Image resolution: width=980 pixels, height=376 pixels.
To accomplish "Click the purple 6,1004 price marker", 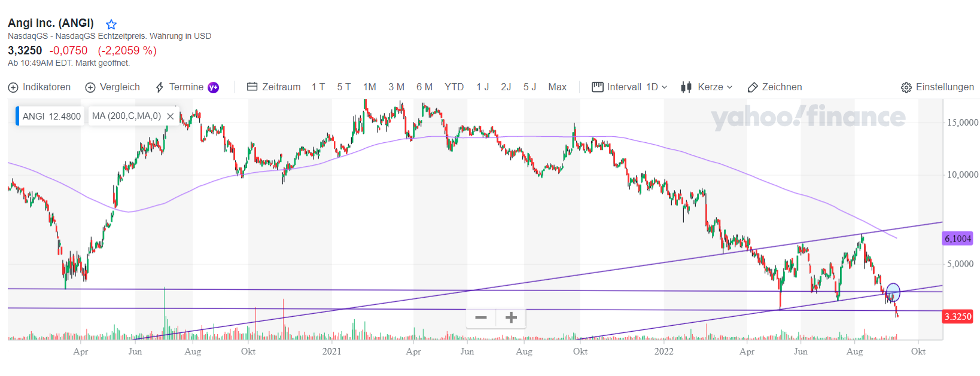I will (x=957, y=239).
